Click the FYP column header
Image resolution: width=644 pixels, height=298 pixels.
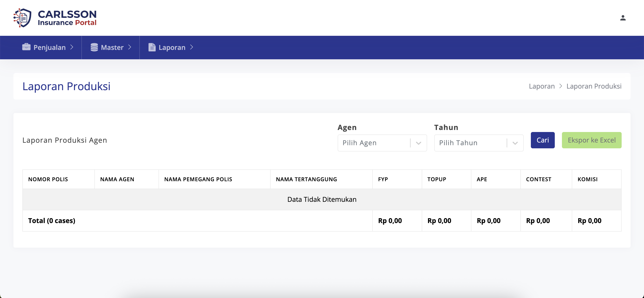point(397,179)
